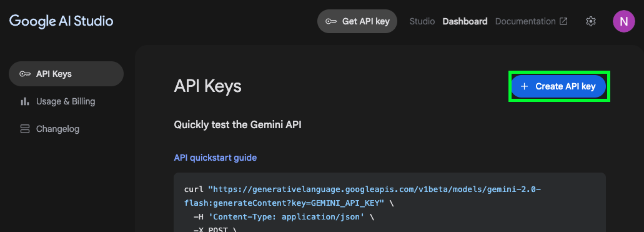Click the plus icon in Create API key
The height and width of the screenshot is (232, 644).
(524, 86)
